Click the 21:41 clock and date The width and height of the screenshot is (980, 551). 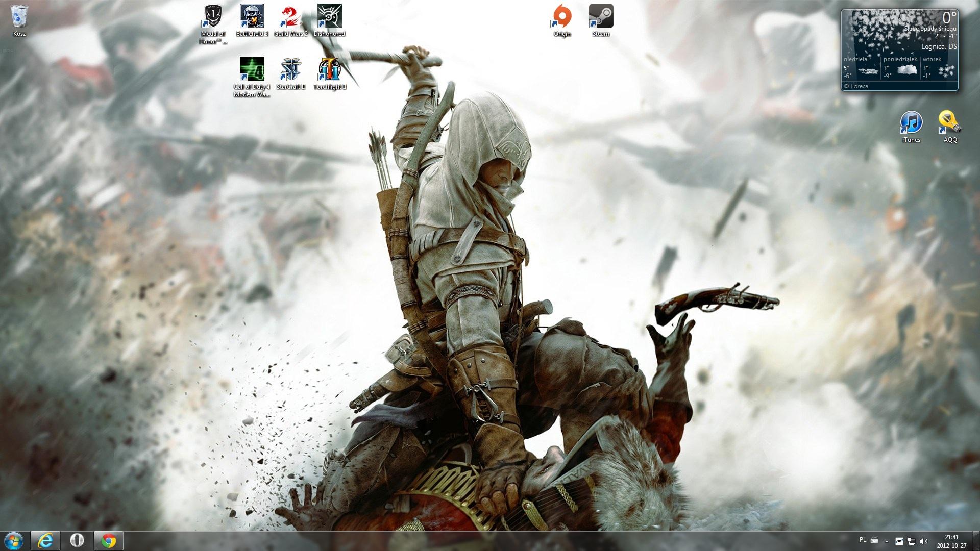pyautogui.click(x=951, y=541)
